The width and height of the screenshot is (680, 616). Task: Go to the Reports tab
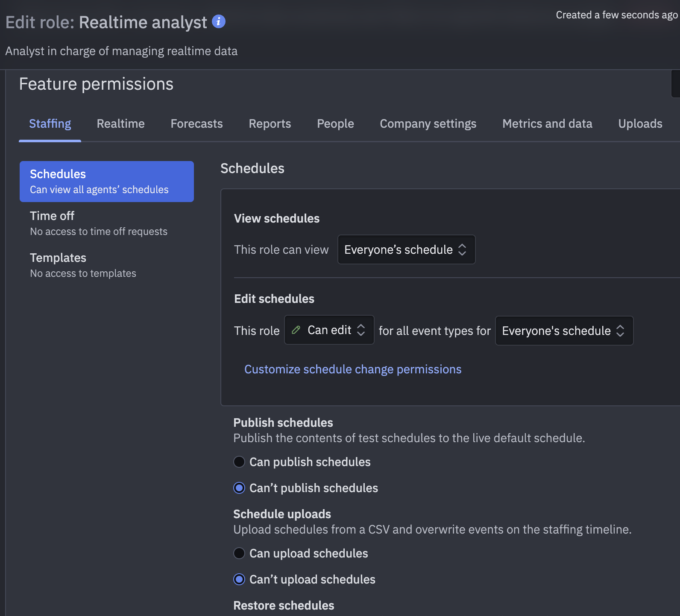pyautogui.click(x=270, y=123)
